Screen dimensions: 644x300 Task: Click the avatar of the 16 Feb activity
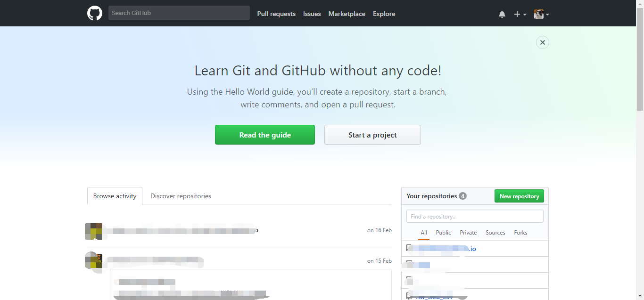93,231
